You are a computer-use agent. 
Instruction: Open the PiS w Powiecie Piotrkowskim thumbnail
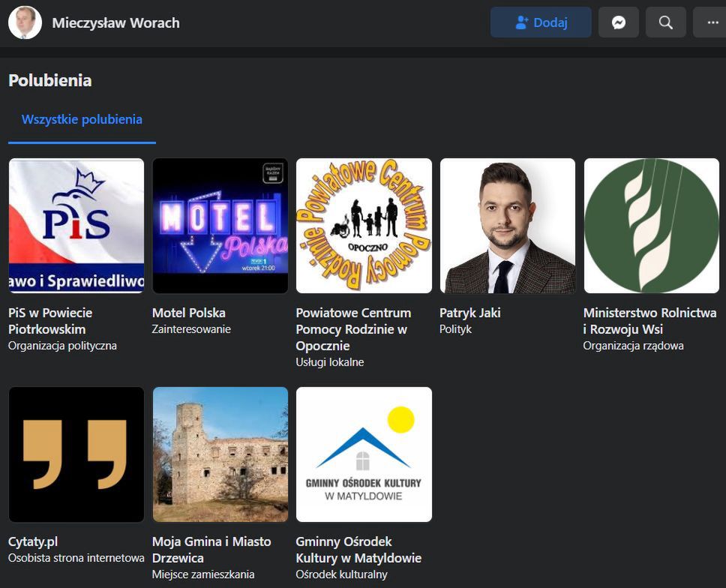[x=76, y=226]
